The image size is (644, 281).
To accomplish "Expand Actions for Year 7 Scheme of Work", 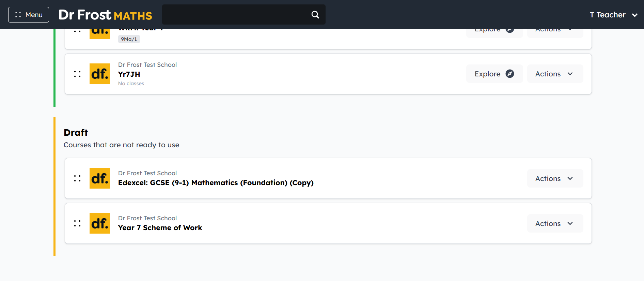I will point(555,223).
